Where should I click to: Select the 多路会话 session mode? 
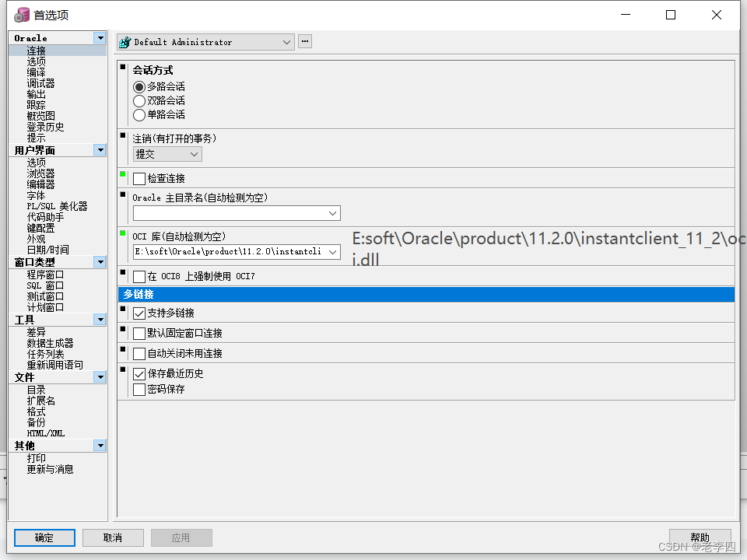[139, 86]
